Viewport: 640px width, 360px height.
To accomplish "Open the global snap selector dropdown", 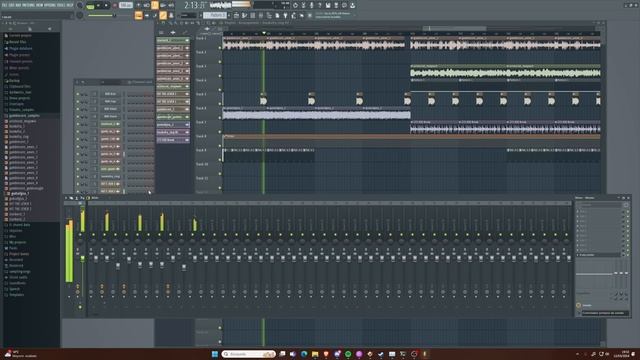I will (x=189, y=16).
